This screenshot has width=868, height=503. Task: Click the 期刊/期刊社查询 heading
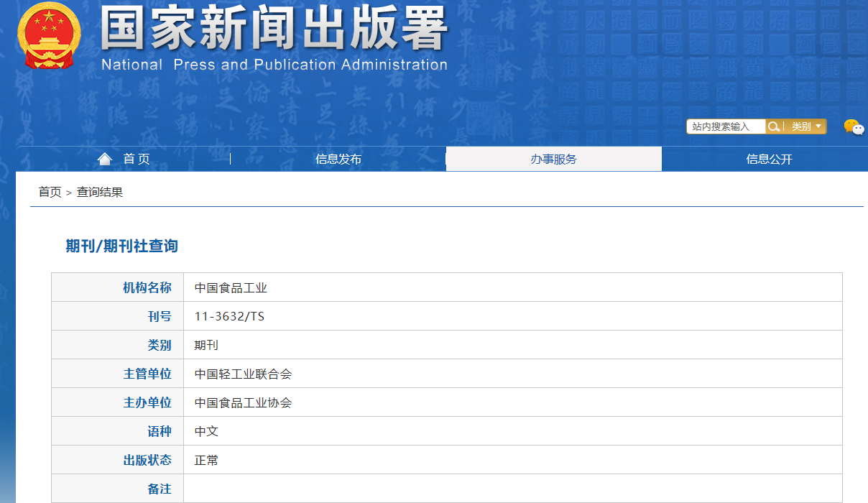[122, 246]
